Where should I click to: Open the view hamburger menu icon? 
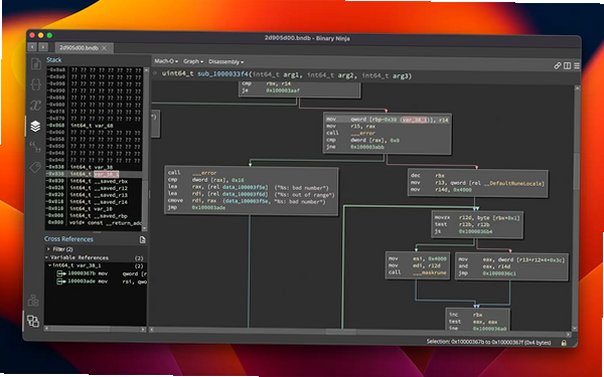[x=577, y=66]
